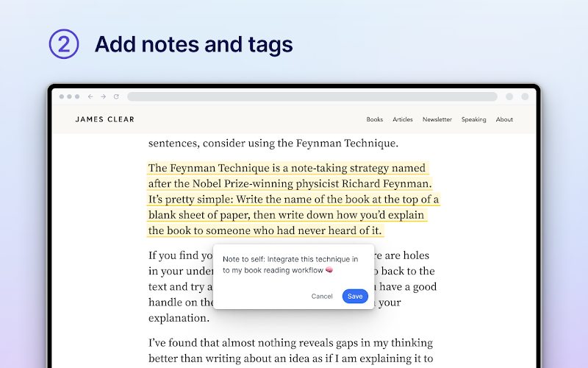Open the Books menu item

coord(375,119)
